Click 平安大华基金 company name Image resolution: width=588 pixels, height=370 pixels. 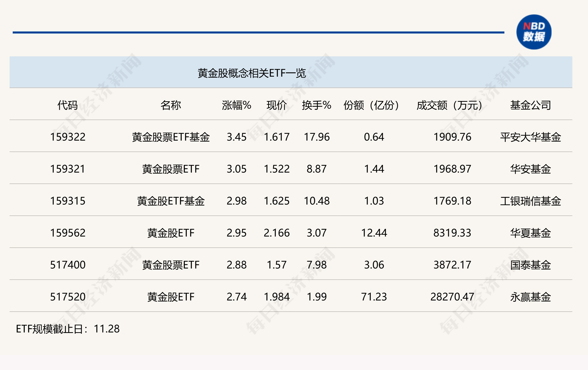[x=531, y=137]
